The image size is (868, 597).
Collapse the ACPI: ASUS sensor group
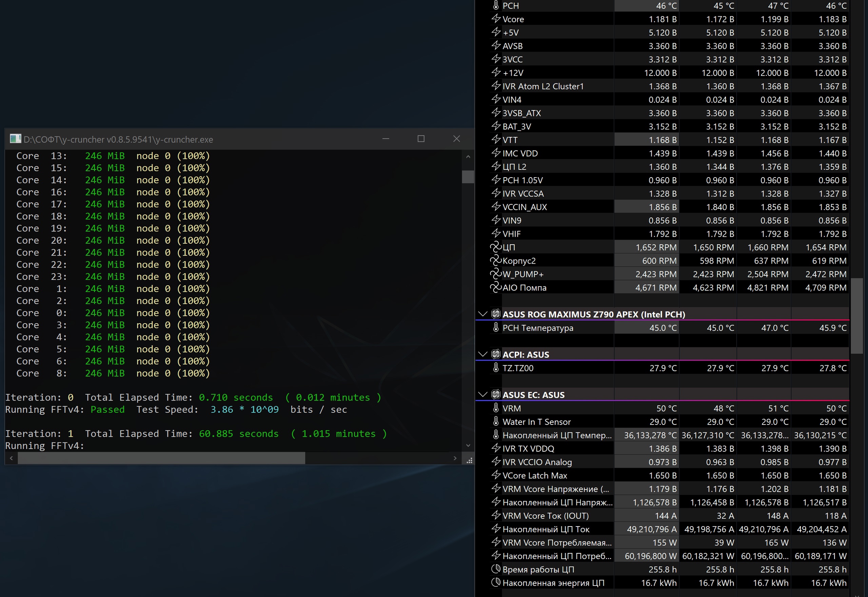[x=482, y=354]
